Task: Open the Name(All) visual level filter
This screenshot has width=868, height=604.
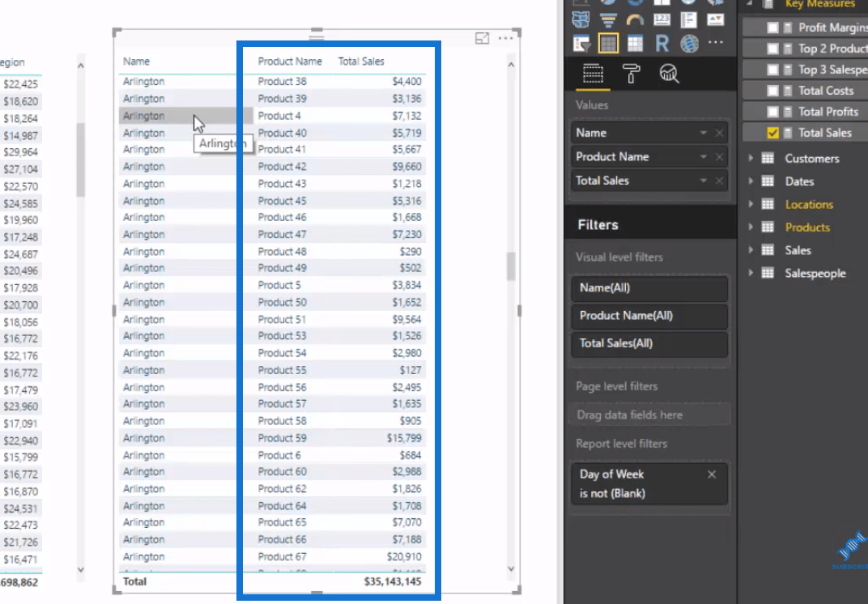Action: [x=649, y=288]
